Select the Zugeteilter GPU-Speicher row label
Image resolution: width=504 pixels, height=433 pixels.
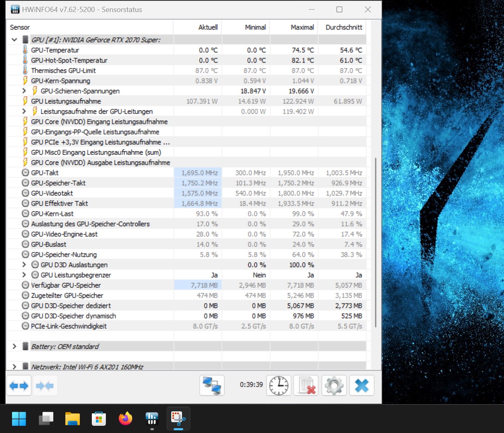point(67,295)
